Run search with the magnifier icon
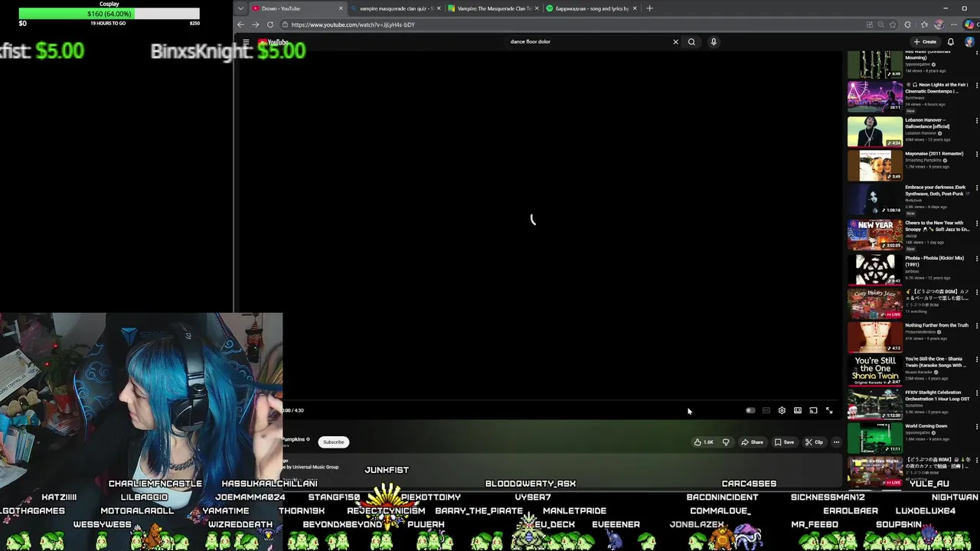The image size is (980, 551). coord(691,42)
